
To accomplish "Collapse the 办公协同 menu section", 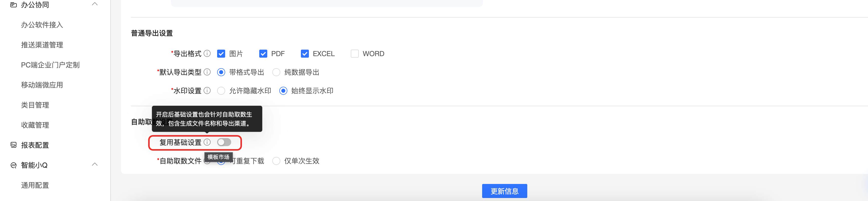I will pyautogui.click(x=95, y=4).
